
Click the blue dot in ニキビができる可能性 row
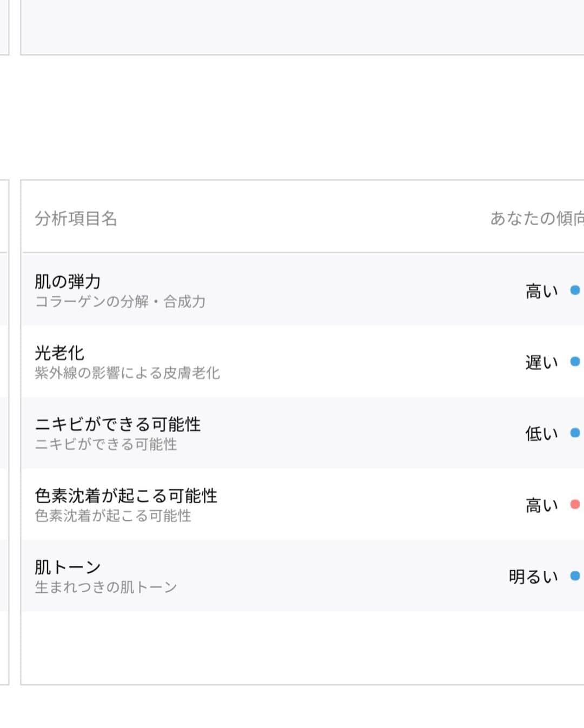(x=575, y=433)
